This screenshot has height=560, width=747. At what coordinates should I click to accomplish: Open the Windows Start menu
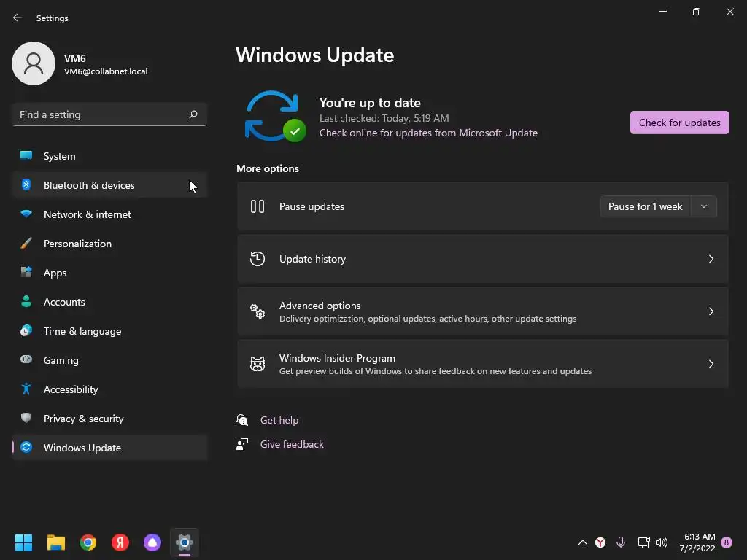coord(23,542)
